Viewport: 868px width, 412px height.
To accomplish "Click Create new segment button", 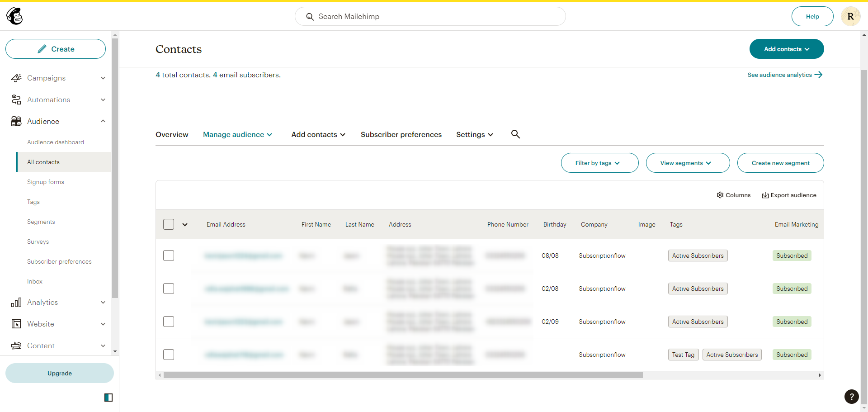I will pyautogui.click(x=780, y=163).
